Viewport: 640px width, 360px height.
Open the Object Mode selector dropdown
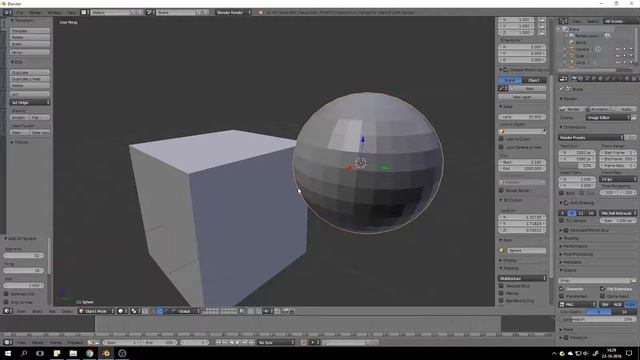[x=96, y=311]
